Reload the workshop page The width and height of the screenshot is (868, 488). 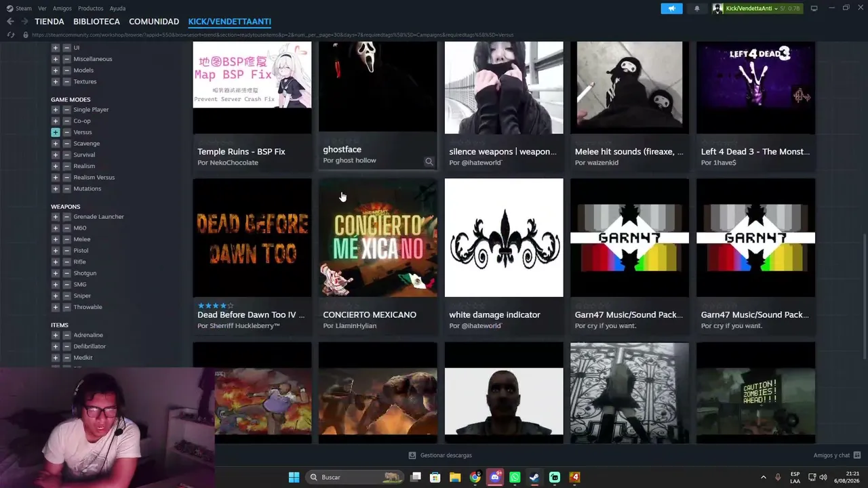(11, 35)
